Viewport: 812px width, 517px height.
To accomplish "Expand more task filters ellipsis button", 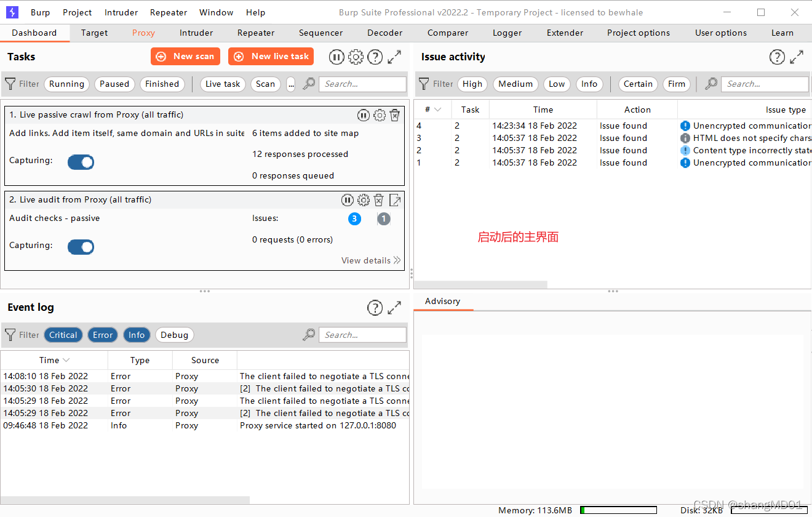I will click(291, 84).
